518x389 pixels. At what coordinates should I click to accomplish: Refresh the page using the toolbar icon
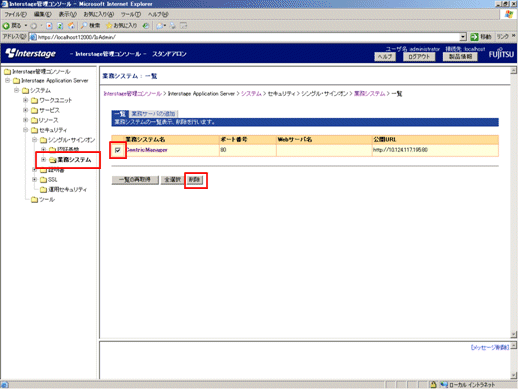pyautogui.click(x=60, y=26)
